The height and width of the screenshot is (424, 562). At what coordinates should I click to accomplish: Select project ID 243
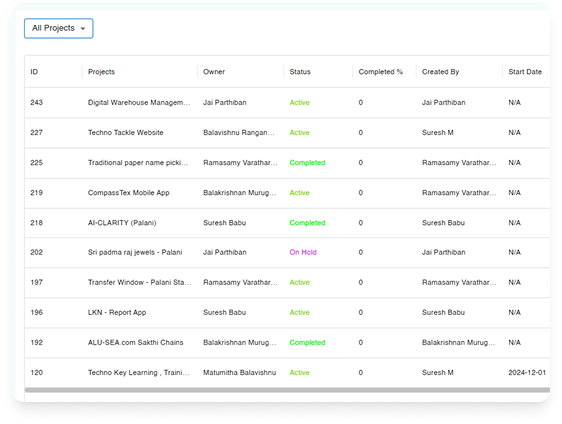click(37, 103)
